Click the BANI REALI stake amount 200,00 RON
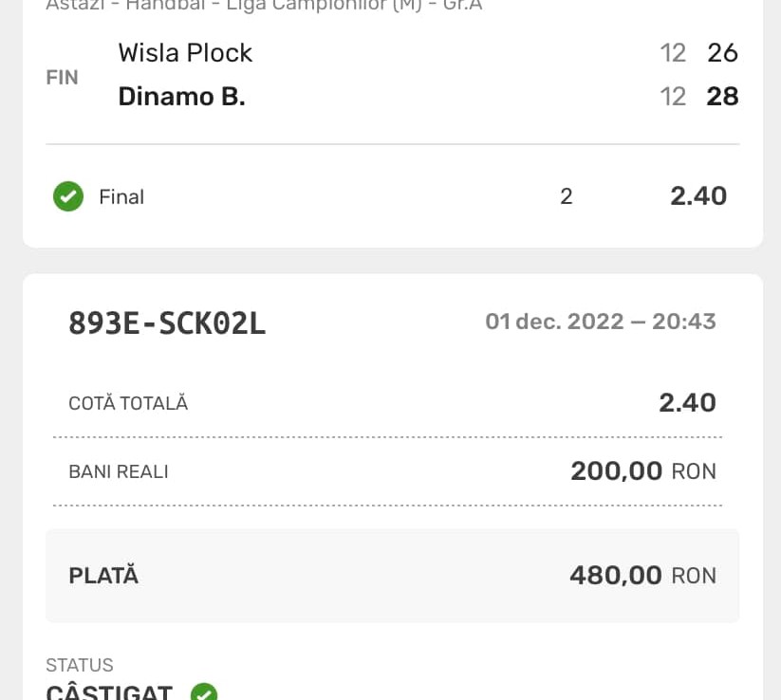This screenshot has width=781, height=700. coord(642,470)
